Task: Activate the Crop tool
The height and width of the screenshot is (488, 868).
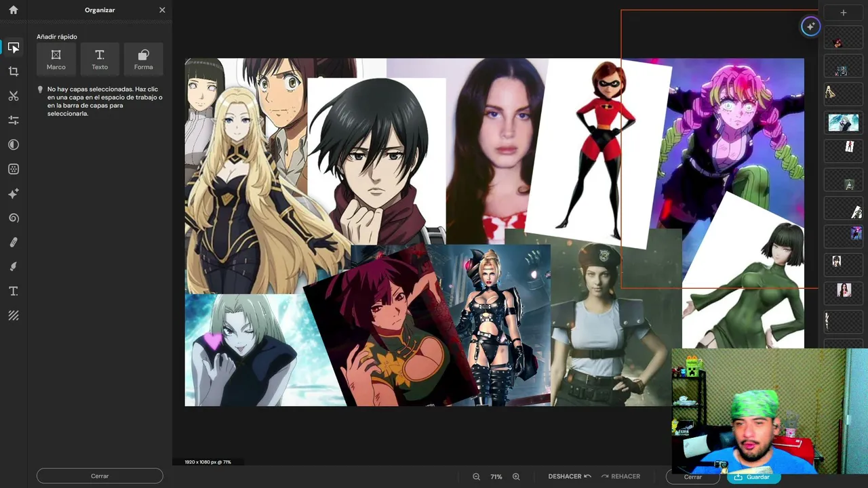Action: [14, 72]
